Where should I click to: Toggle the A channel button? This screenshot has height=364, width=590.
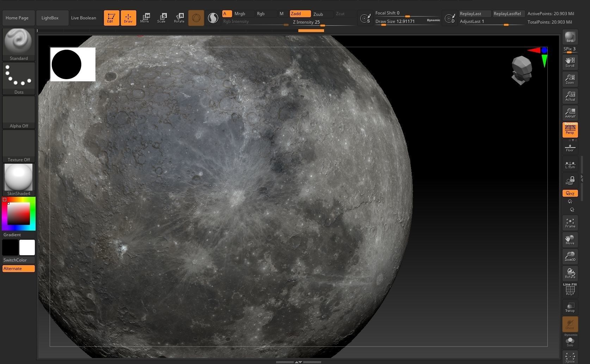click(x=227, y=14)
